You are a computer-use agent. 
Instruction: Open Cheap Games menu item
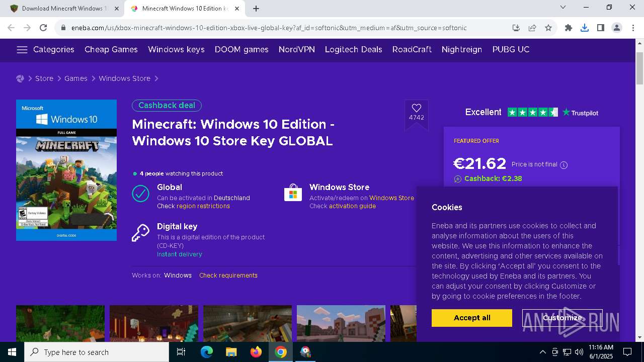click(111, 49)
